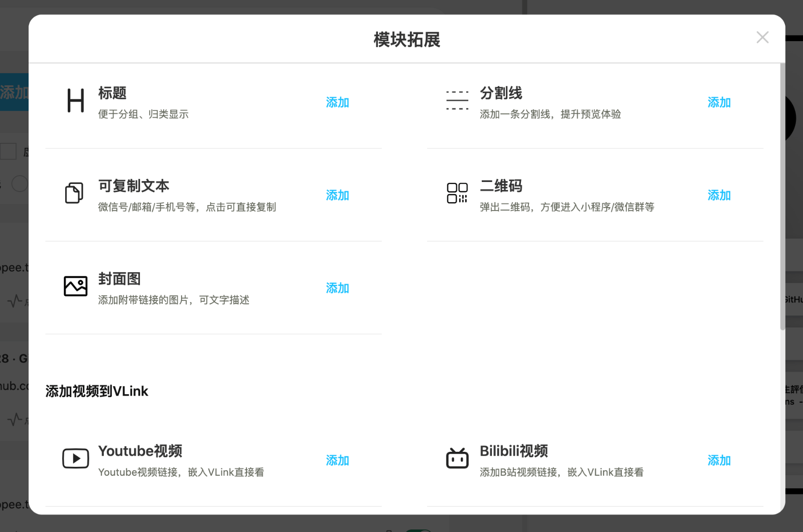Click the GitHub badge behind the dialog
This screenshot has width=803, height=532.
coord(793,299)
